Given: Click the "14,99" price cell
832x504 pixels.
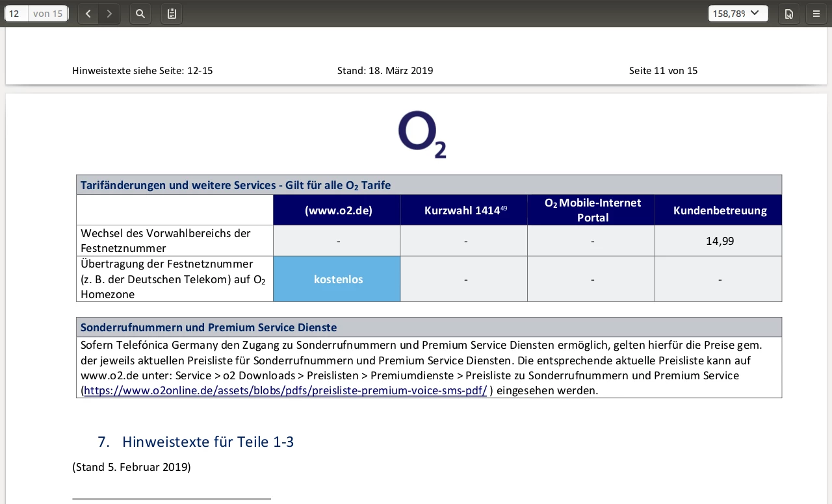Looking at the screenshot, I should (x=720, y=241).
